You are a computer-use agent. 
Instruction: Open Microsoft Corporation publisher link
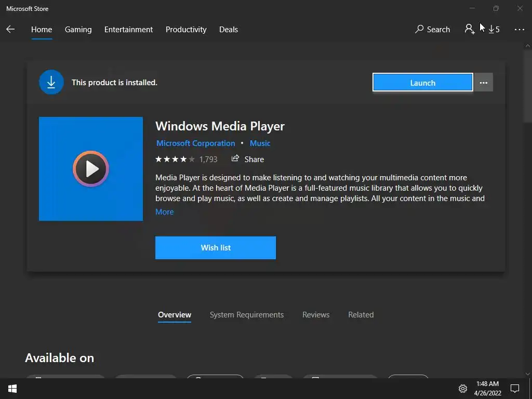click(x=195, y=143)
